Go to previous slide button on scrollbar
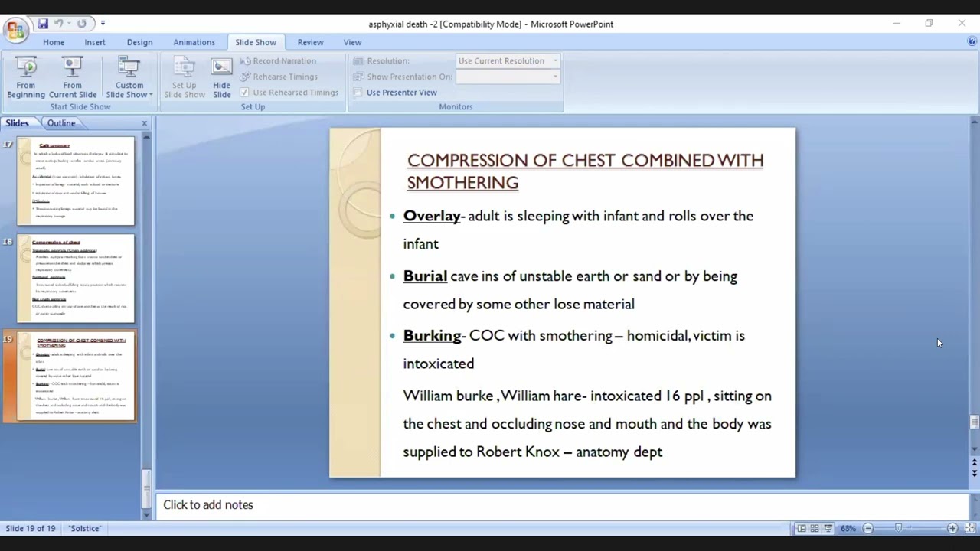This screenshot has width=980, height=551. [974, 463]
